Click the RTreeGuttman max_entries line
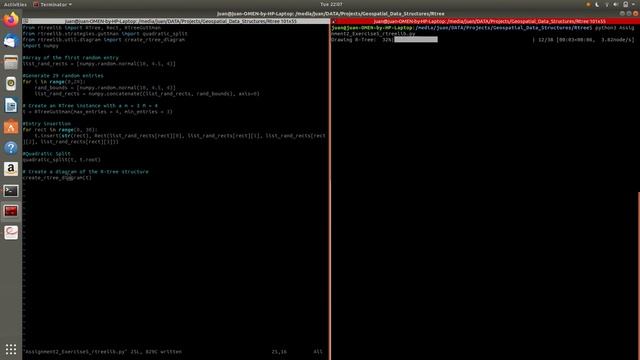Image resolution: width=640 pixels, height=360 pixels. 98,111
